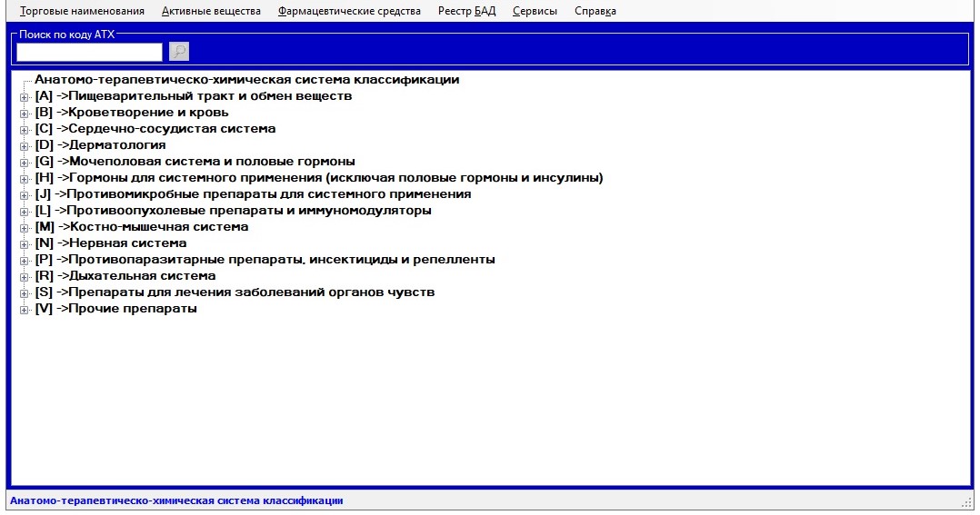
Task: Click the ATX code search field
Action: 89,52
